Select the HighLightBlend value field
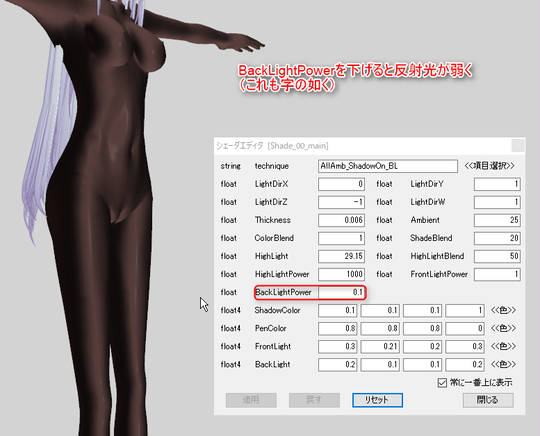 point(497,256)
